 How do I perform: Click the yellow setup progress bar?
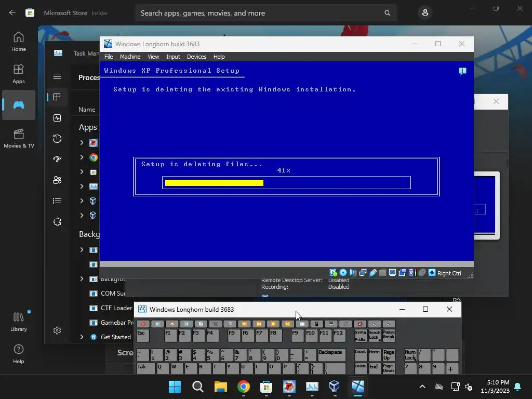(x=214, y=183)
